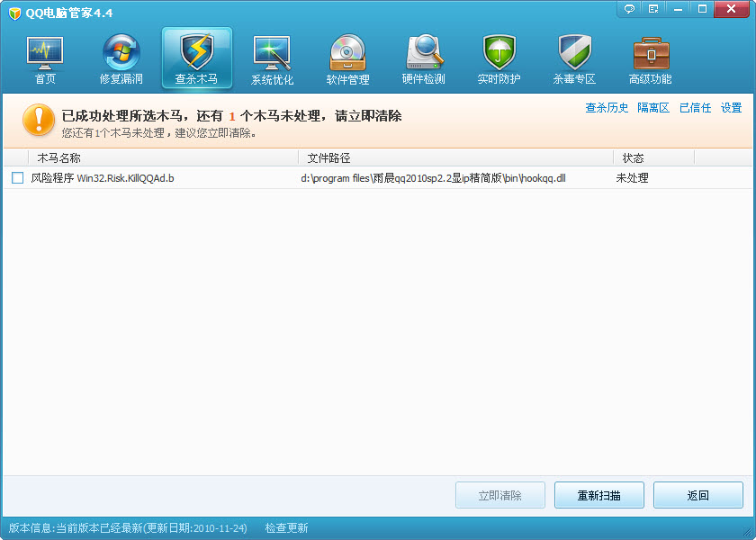Click the version info text 2010-11-24

pyautogui.click(x=128, y=528)
